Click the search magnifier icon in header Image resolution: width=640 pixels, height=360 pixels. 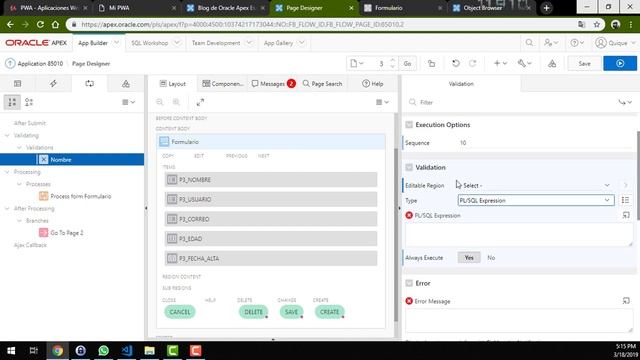529,43
